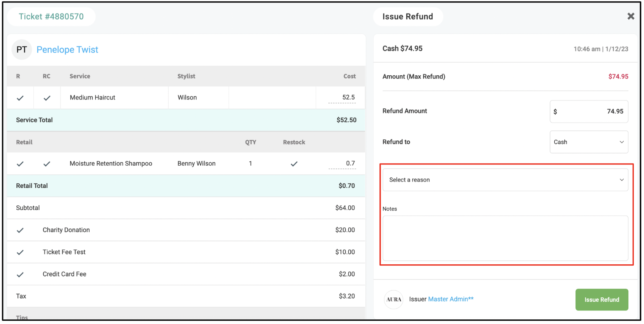Edit Moisture Retention Shampoo cost 0.7
The height and width of the screenshot is (324, 644).
[342, 163]
